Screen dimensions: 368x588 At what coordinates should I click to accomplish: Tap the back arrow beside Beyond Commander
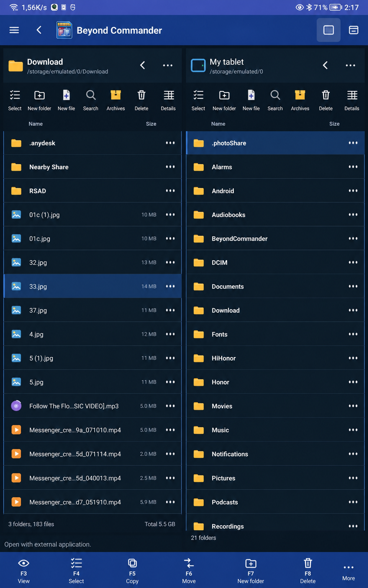[39, 30]
